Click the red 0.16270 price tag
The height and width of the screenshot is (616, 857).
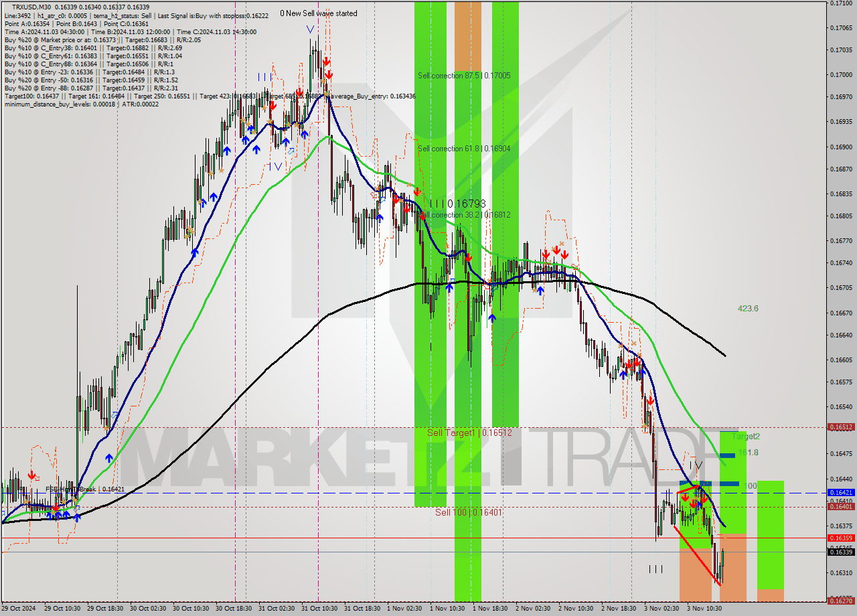point(841,601)
